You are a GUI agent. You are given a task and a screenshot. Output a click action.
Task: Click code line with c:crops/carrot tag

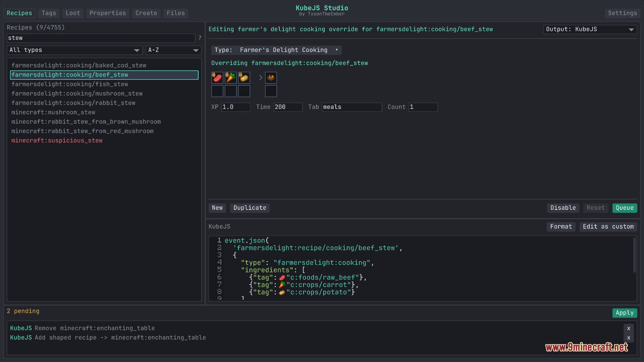tap(304, 285)
